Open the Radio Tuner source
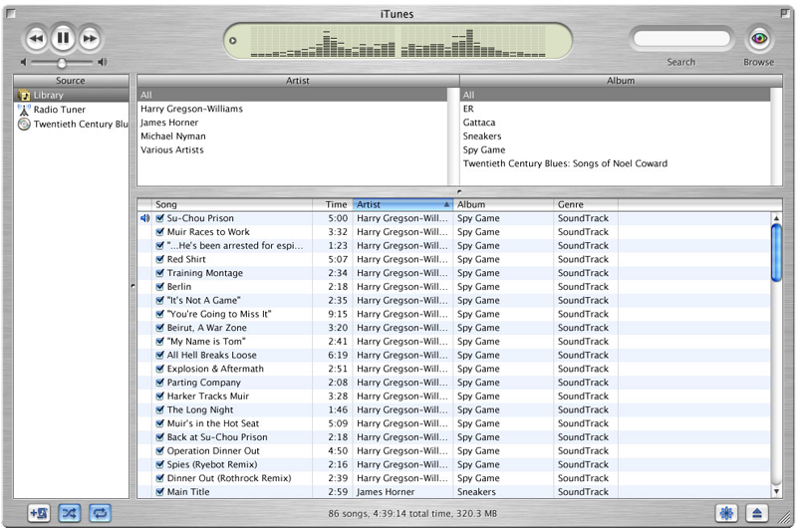This screenshot has width=797, height=532. click(71, 110)
